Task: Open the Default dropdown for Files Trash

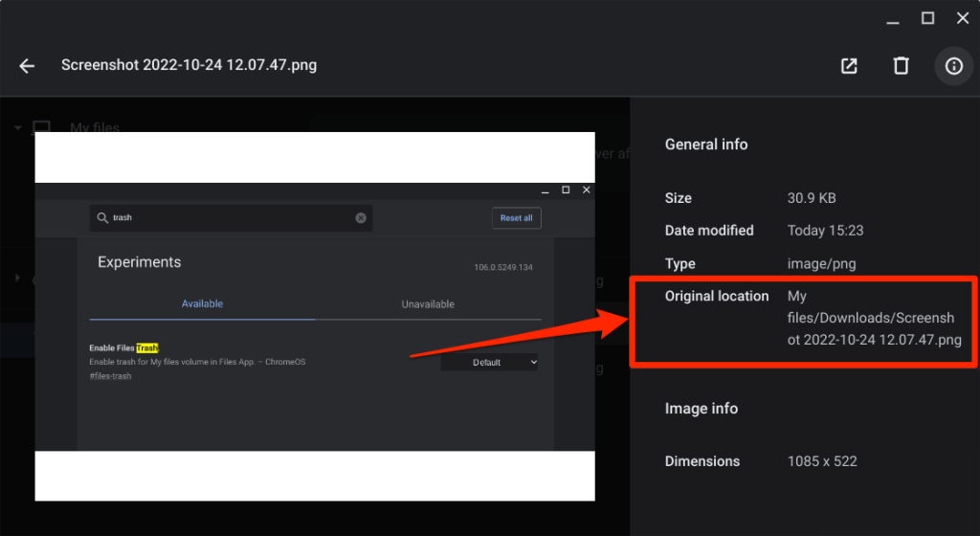Action: (x=490, y=363)
